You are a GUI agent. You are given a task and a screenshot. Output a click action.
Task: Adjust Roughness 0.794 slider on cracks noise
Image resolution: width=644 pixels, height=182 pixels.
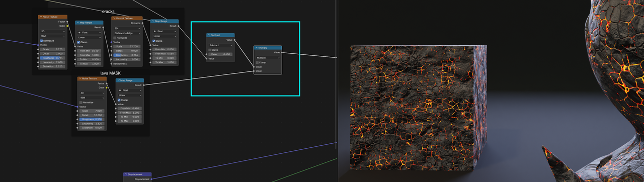point(53,58)
